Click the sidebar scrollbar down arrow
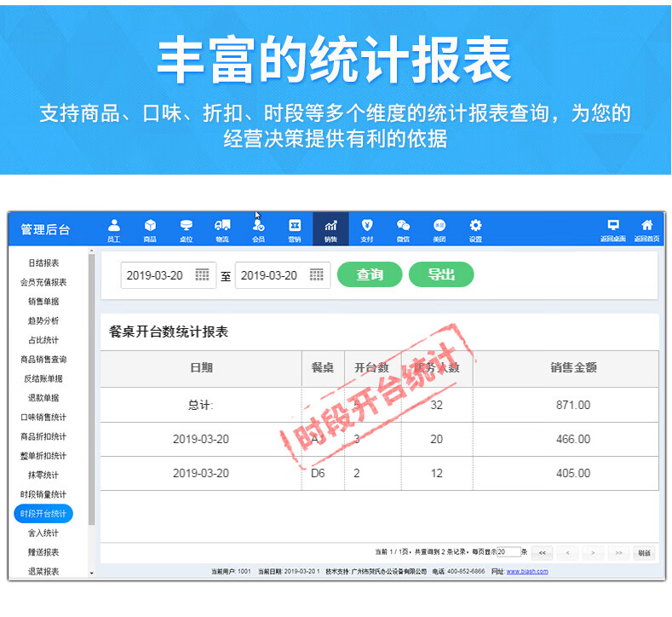Screen dimensions: 672x617 click(91, 573)
